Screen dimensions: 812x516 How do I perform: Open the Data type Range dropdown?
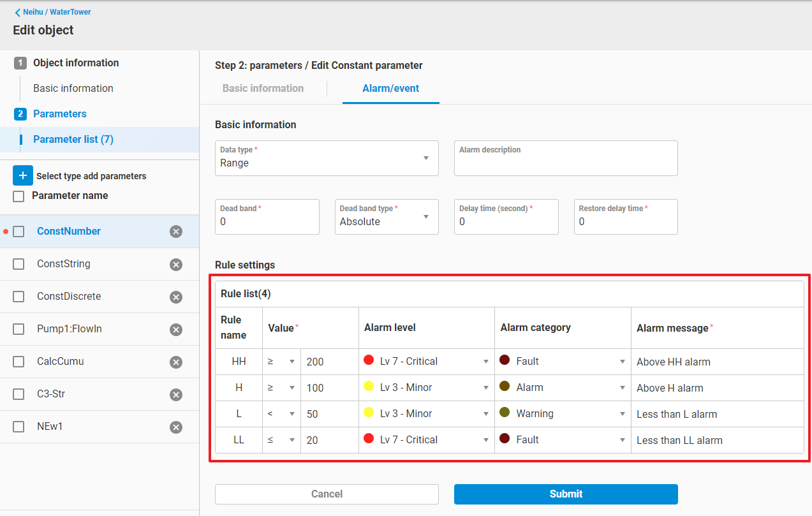(327, 158)
